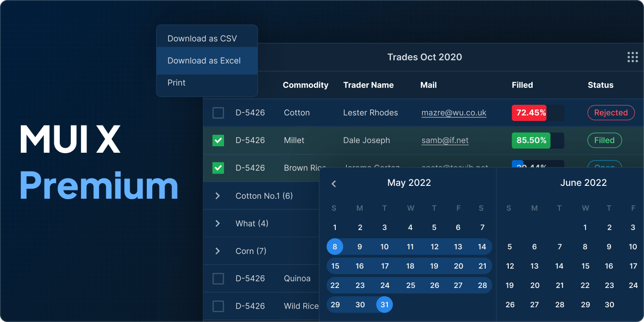Screen dimensions: 644x322
Task: Open the mazre@wu.co.uk email link
Action: coord(454,113)
